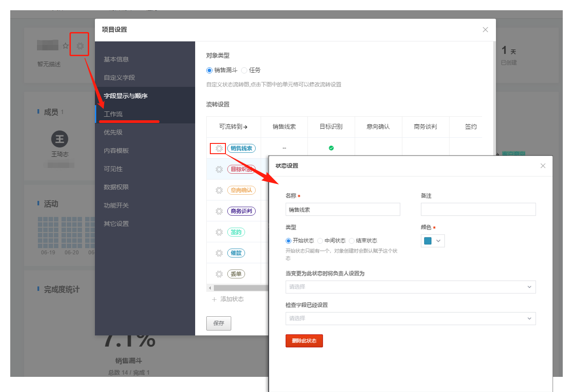Expand the 颜色 color dropdown arrow

(438, 241)
